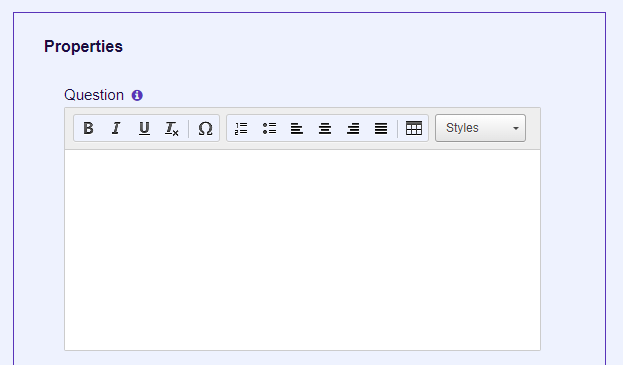Open the Styles dropdown
Image resolution: width=623 pixels, height=365 pixels.
pos(480,128)
